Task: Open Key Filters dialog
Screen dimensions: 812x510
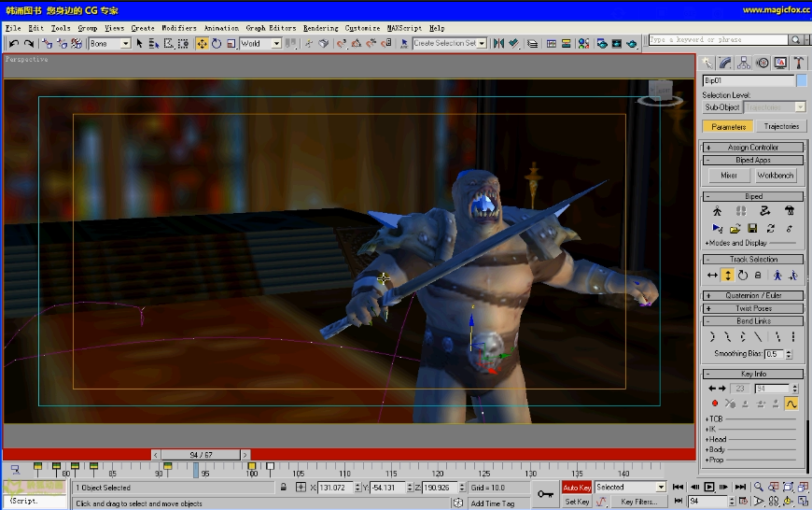Action: (639, 502)
